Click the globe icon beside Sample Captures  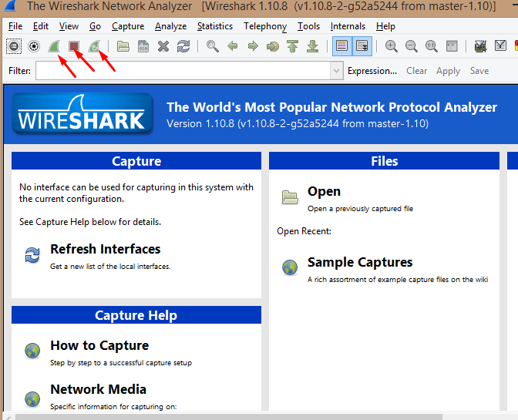pyautogui.click(x=290, y=267)
